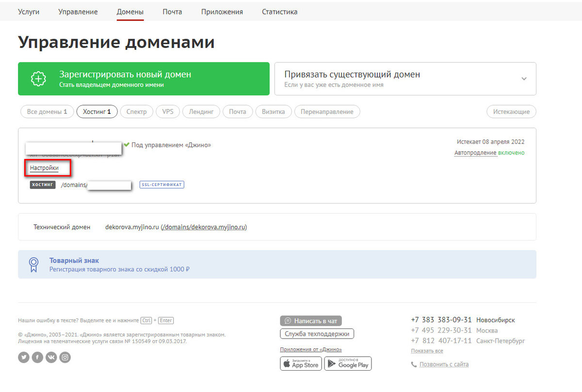
Task: Click the Технический домен label
Action: [x=62, y=227]
